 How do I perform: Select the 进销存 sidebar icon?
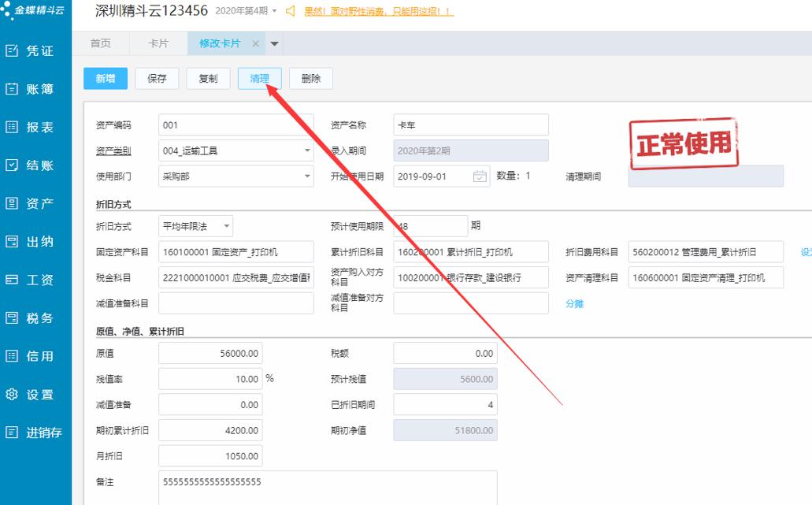pyautogui.click(x=34, y=432)
